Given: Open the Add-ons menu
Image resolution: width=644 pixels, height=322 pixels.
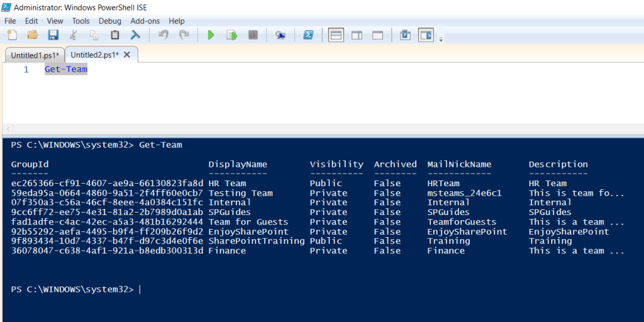Looking at the screenshot, I should coord(145,21).
